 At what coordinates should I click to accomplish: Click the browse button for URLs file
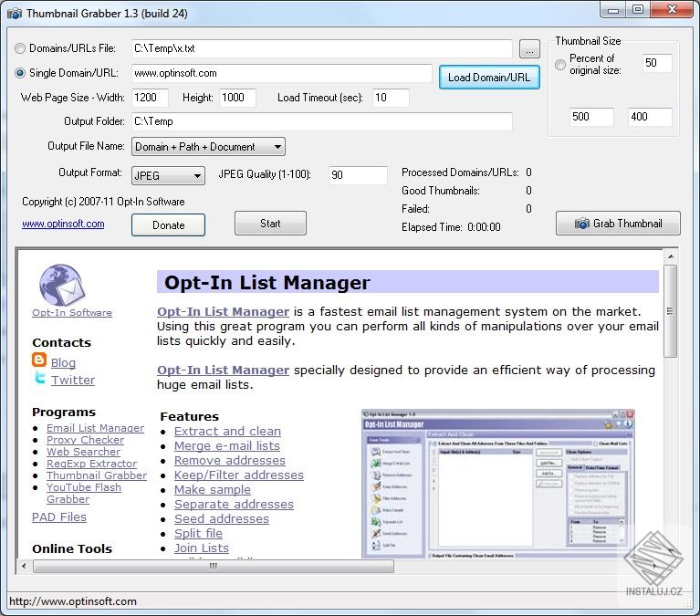pos(529,48)
